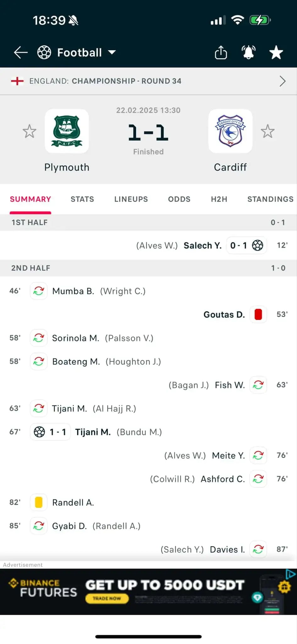
Task: Tap the share icon in header
Action: [x=221, y=53]
